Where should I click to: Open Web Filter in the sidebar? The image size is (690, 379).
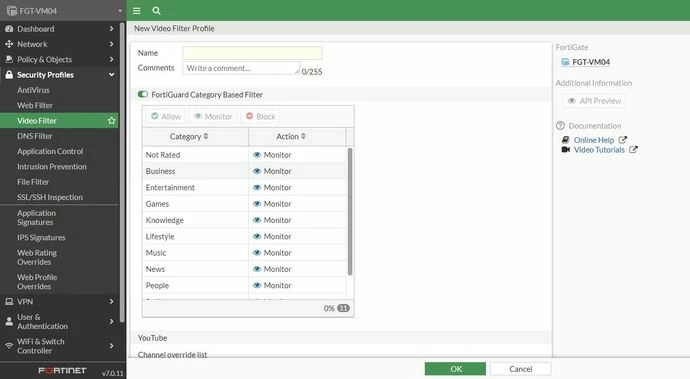[x=35, y=105]
